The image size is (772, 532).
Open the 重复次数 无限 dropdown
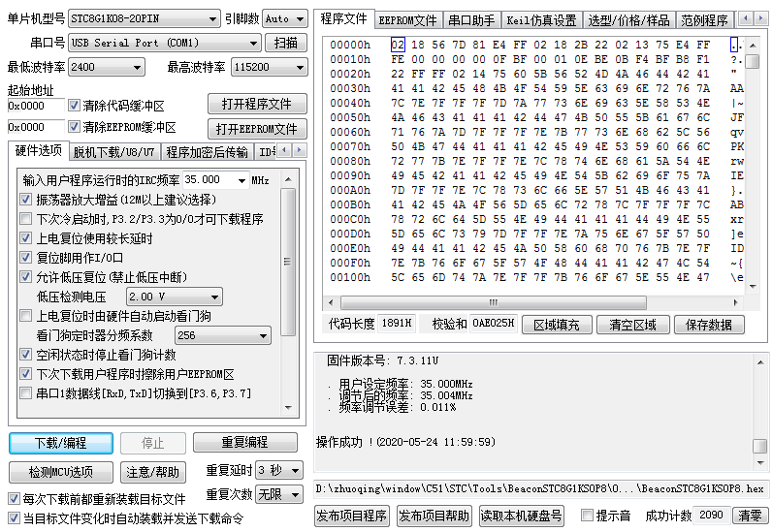pyautogui.click(x=278, y=494)
